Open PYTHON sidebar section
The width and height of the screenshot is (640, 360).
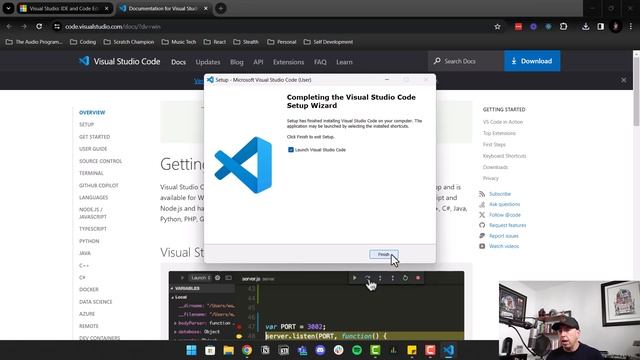89,241
